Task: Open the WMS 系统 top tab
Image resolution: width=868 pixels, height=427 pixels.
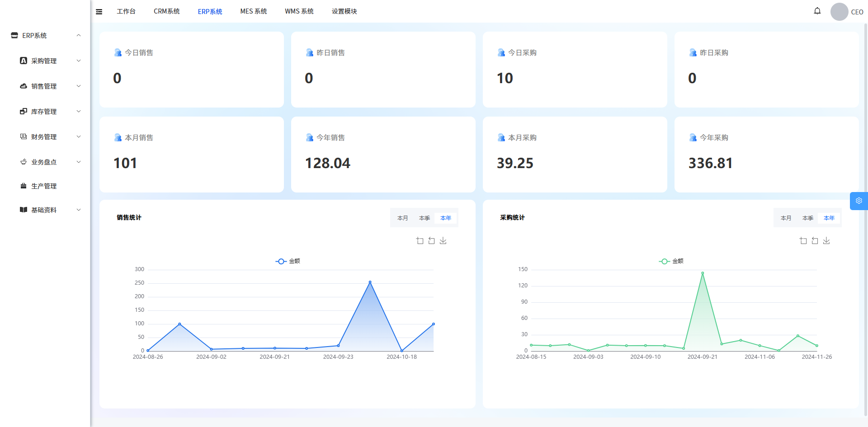Action: (x=299, y=11)
